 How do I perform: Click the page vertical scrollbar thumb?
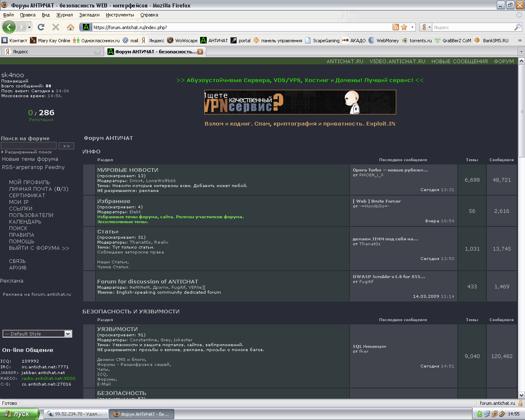pos(522,111)
